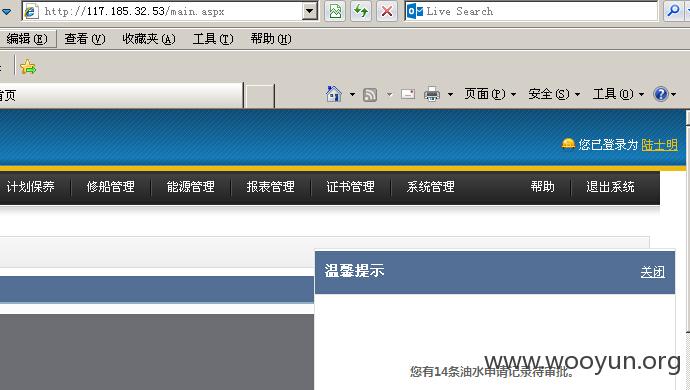Screen dimensions: 690x390
Task: Click the Live Search provider logo icon
Action: (415, 11)
